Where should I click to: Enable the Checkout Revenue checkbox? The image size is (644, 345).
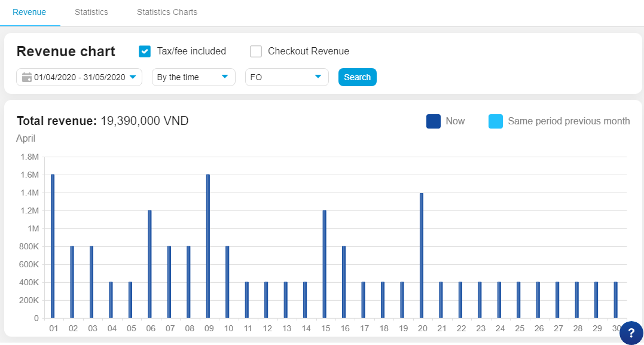pyautogui.click(x=256, y=51)
